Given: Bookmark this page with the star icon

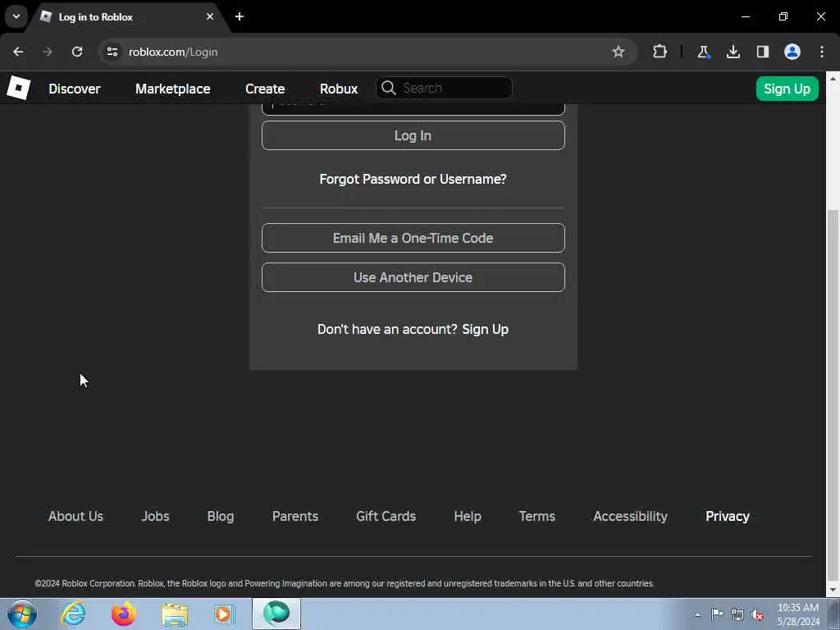Looking at the screenshot, I should tap(619, 52).
